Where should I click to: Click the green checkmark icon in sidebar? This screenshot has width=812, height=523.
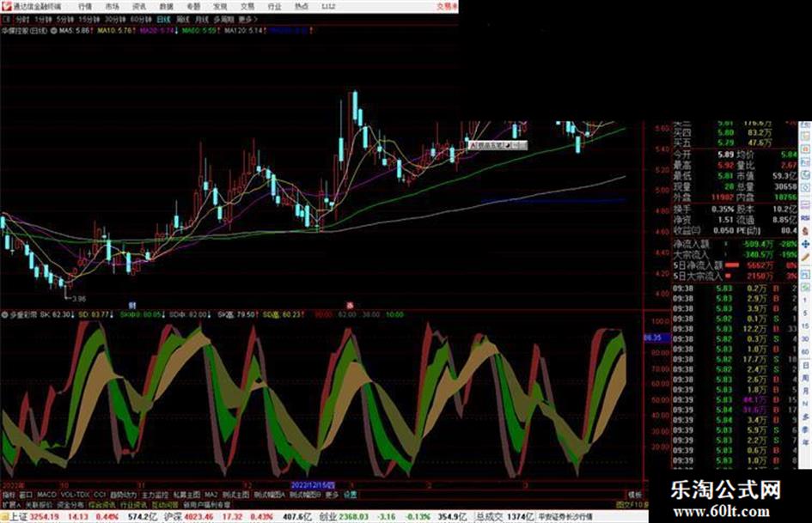click(805, 287)
